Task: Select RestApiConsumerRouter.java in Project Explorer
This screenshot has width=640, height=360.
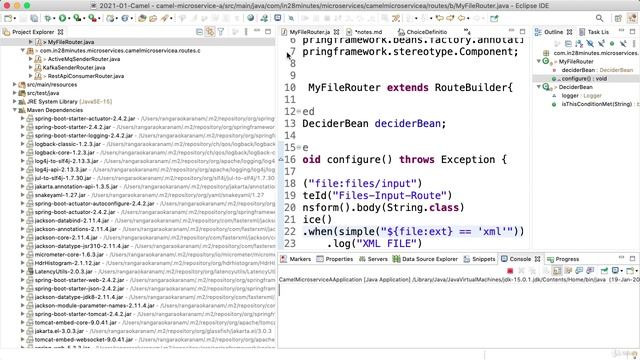Action: tap(86, 76)
